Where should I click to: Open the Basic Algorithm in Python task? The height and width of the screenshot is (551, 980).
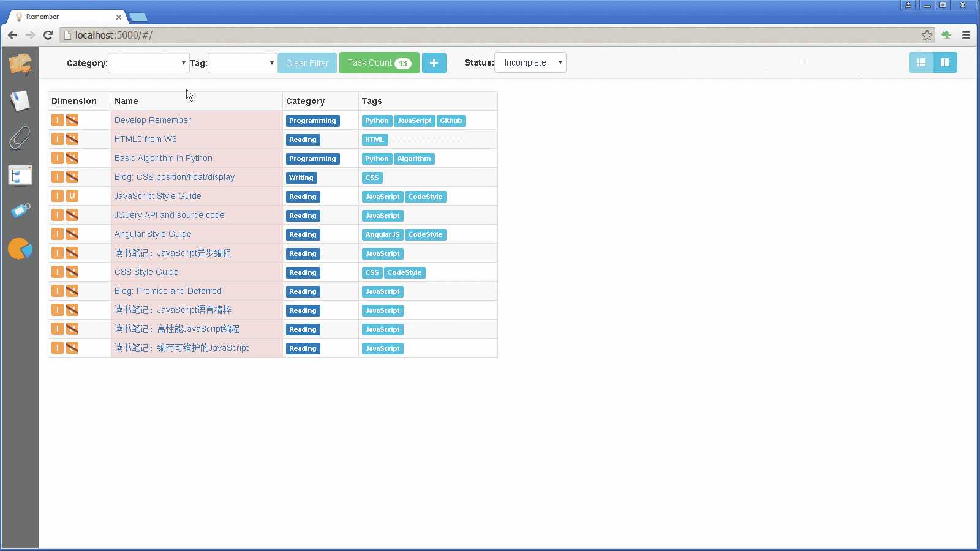164,158
